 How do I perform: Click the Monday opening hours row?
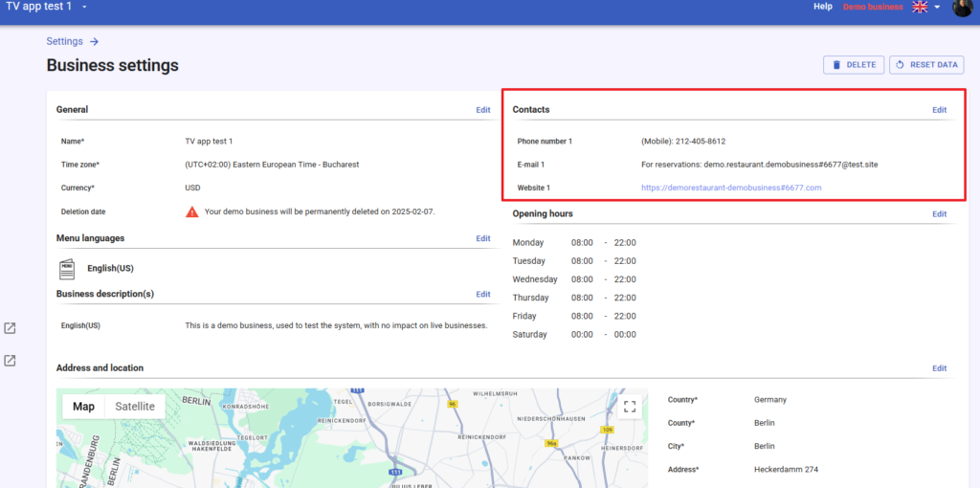tap(574, 243)
